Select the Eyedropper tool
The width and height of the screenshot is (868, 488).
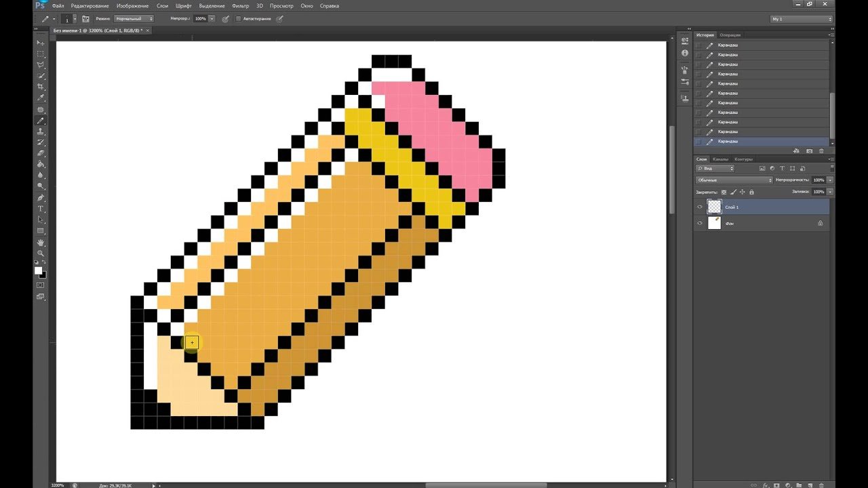click(x=41, y=98)
